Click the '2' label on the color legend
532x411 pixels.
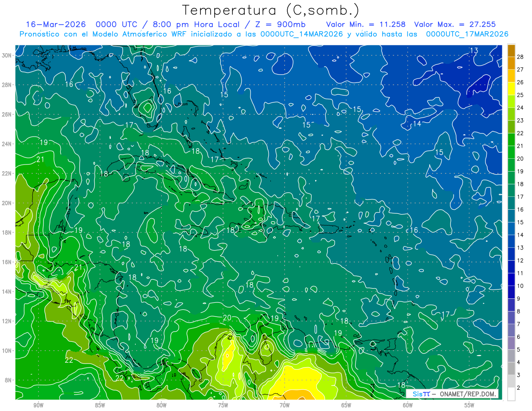519,388
